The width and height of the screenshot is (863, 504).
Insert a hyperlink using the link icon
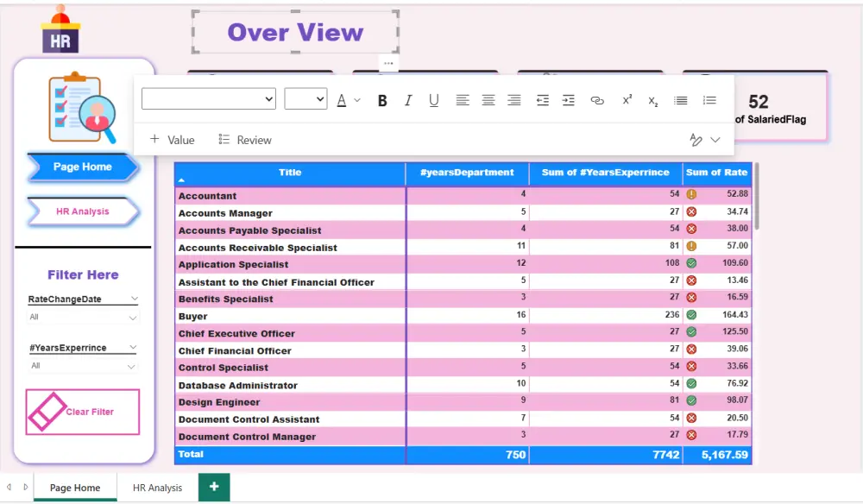[x=597, y=100]
